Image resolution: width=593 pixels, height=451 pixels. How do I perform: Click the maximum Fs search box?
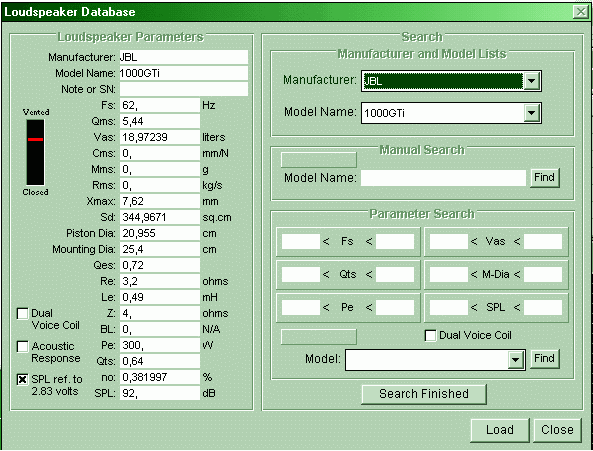tap(395, 241)
